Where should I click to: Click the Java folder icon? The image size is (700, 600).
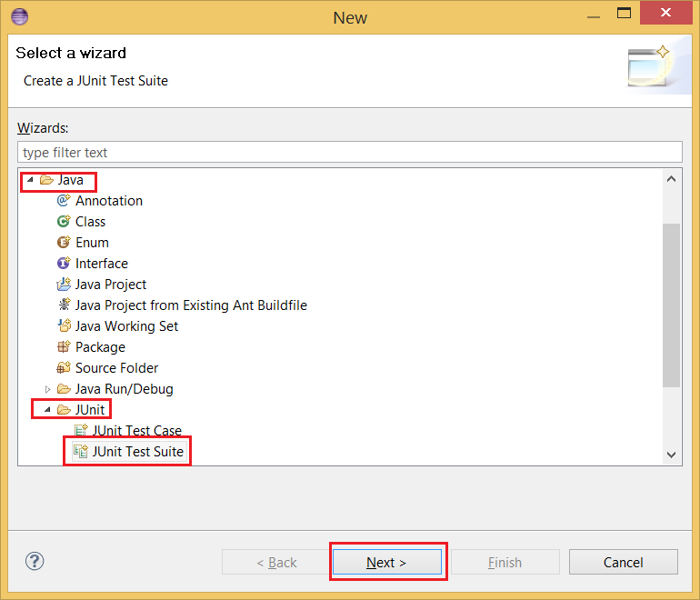pyautogui.click(x=46, y=180)
